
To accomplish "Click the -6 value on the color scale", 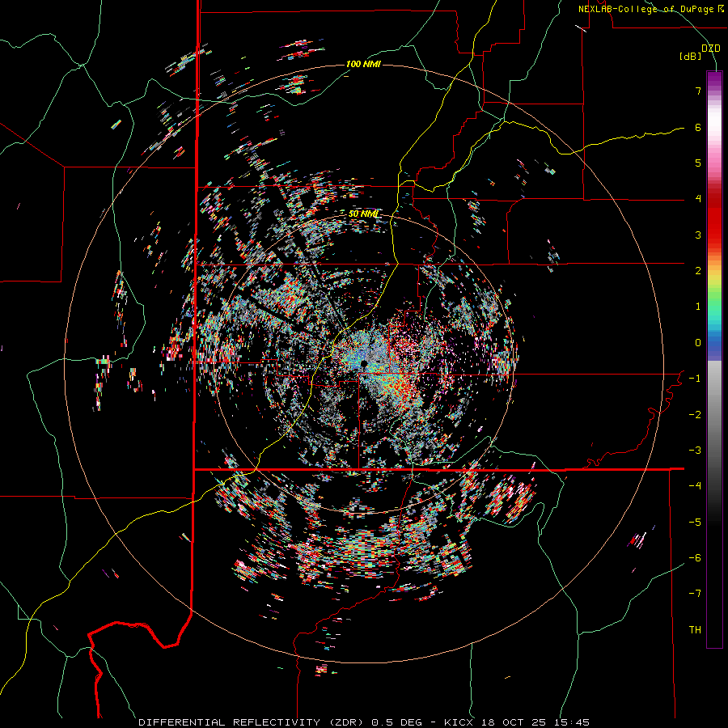I will (x=695, y=558).
